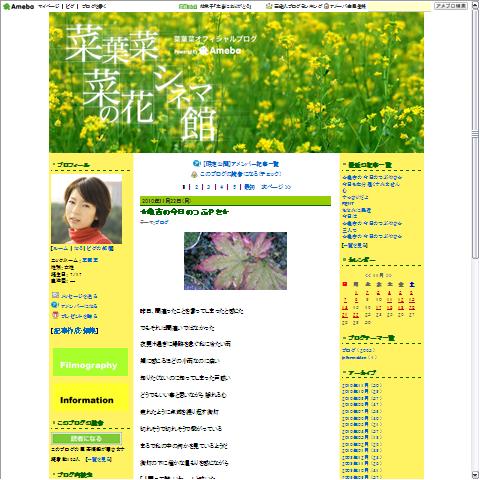
Task: Open the profile photo thumbnail
Action: pos(87,209)
